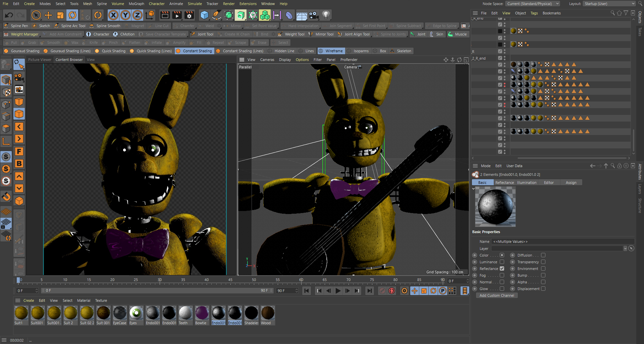Click Add Custom Channel button
This screenshot has width=644, height=344.
[x=497, y=295]
